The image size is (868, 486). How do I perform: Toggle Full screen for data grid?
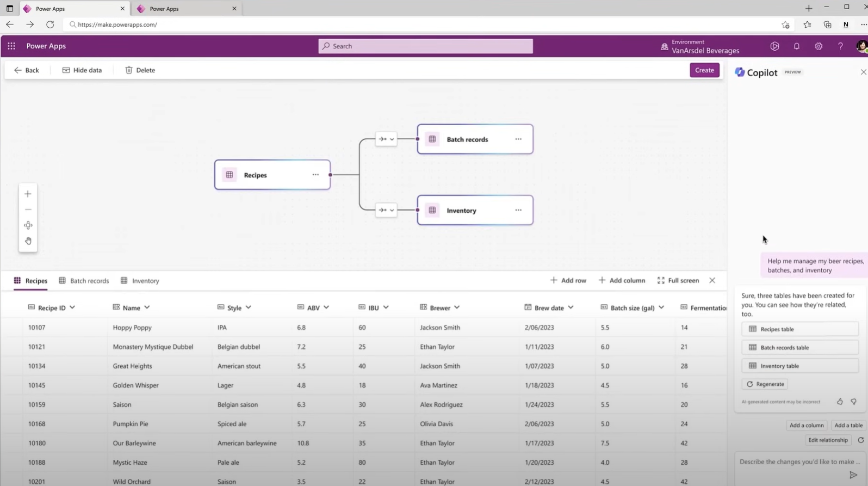coord(678,280)
